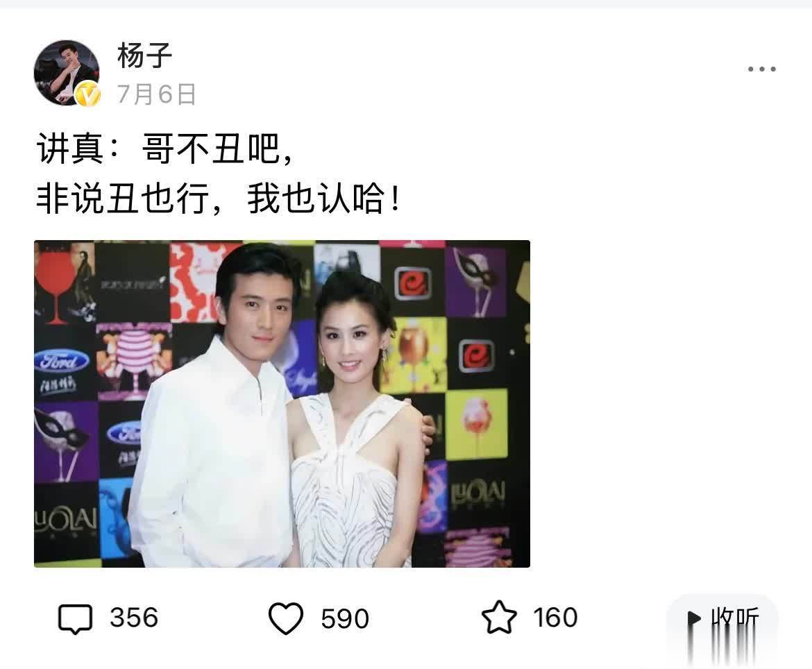Viewport: 812px width, 669px height.
Task: Open the comments speech bubble icon
Action: click(75, 618)
